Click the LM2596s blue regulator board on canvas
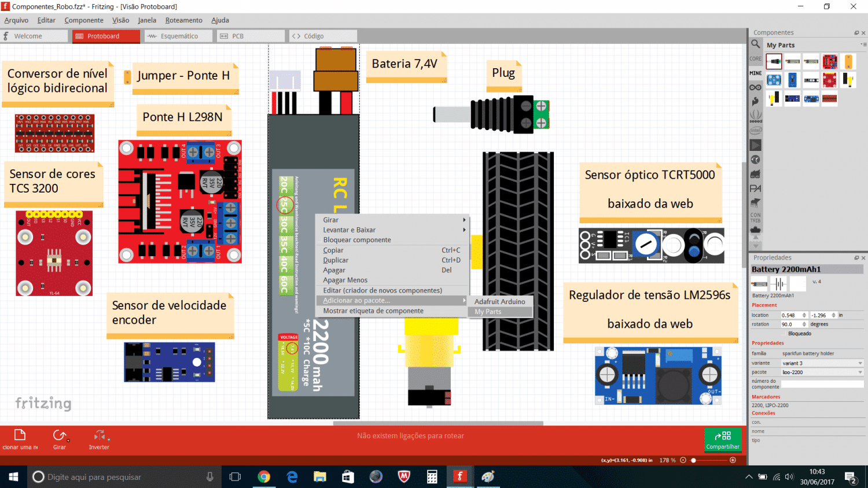The height and width of the screenshot is (488, 868). 659,376
